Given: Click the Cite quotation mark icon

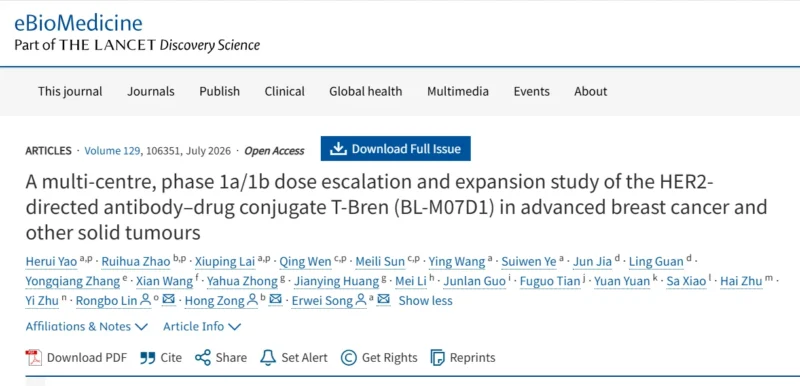Looking at the screenshot, I should point(147,358).
